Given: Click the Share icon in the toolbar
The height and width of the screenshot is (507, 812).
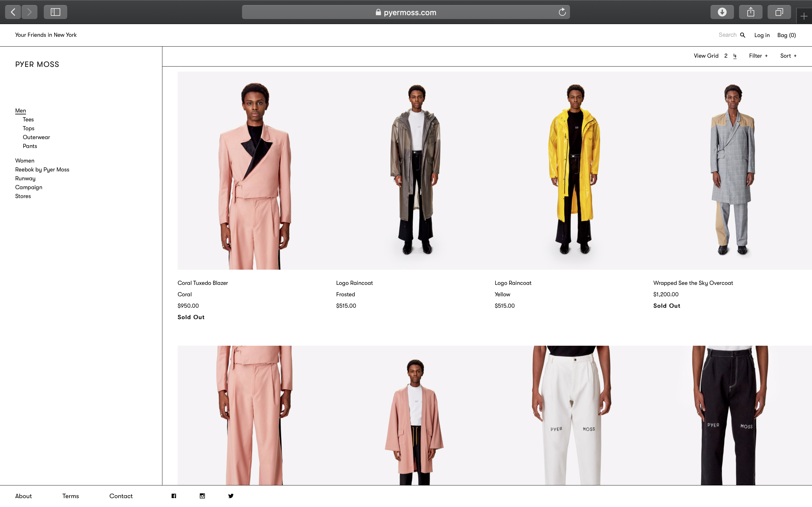Looking at the screenshot, I should coord(750,12).
